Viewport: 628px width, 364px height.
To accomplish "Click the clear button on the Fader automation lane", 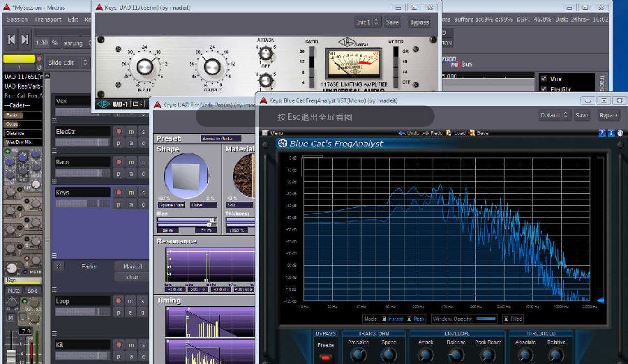I will (x=132, y=277).
